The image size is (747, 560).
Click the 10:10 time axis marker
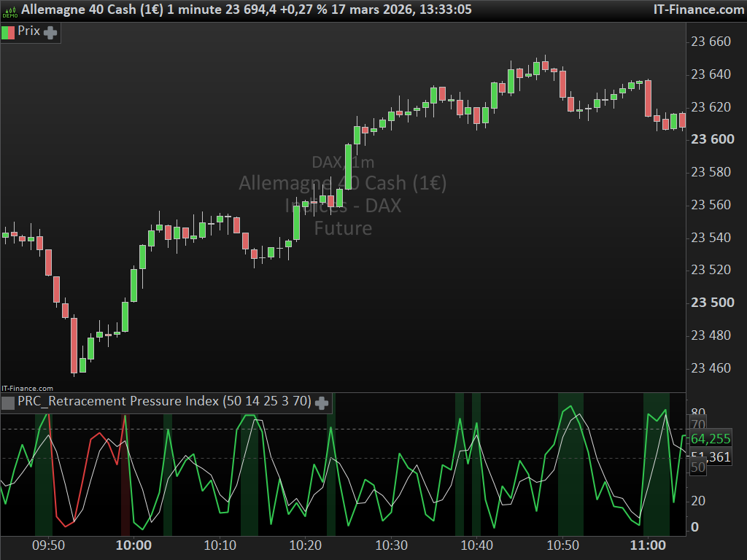tap(220, 545)
